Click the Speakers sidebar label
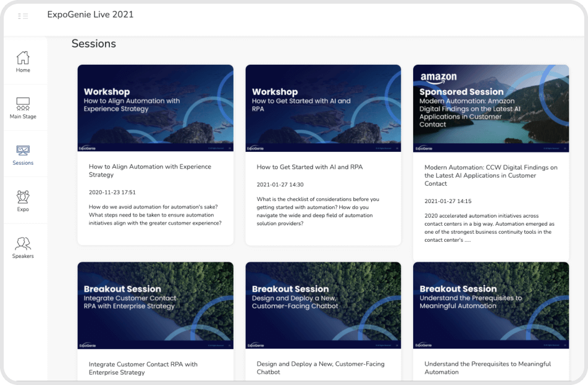Image resolution: width=588 pixels, height=385 pixels. point(23,256)
